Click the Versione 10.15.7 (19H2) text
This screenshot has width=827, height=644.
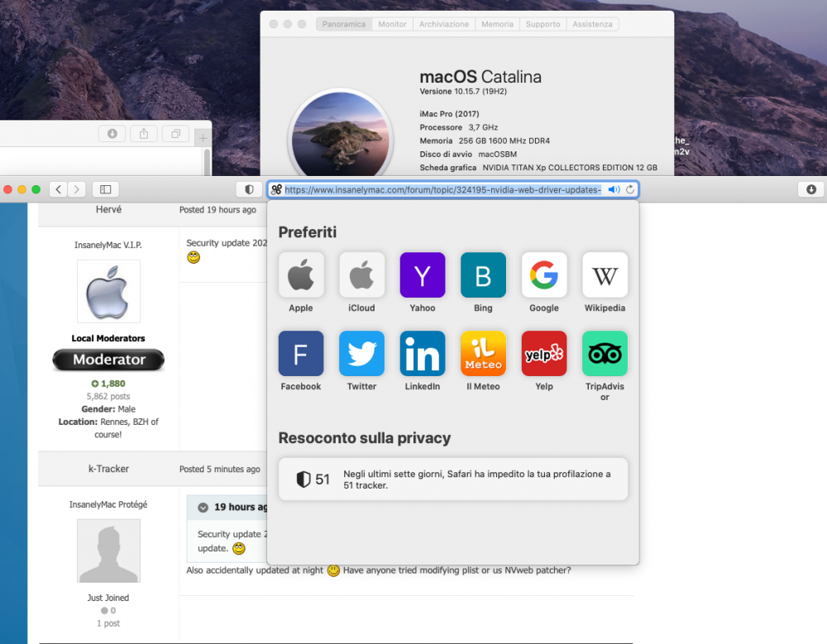(x=463, y=91)
